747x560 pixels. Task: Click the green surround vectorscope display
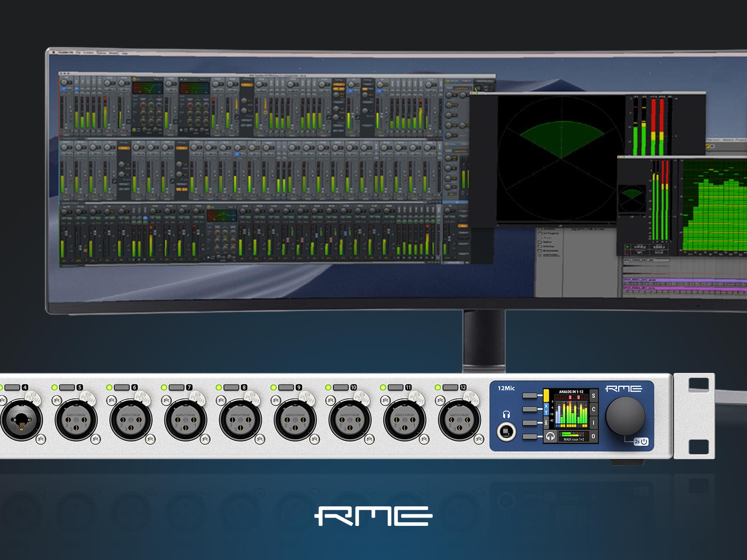[x=560, y=159]
